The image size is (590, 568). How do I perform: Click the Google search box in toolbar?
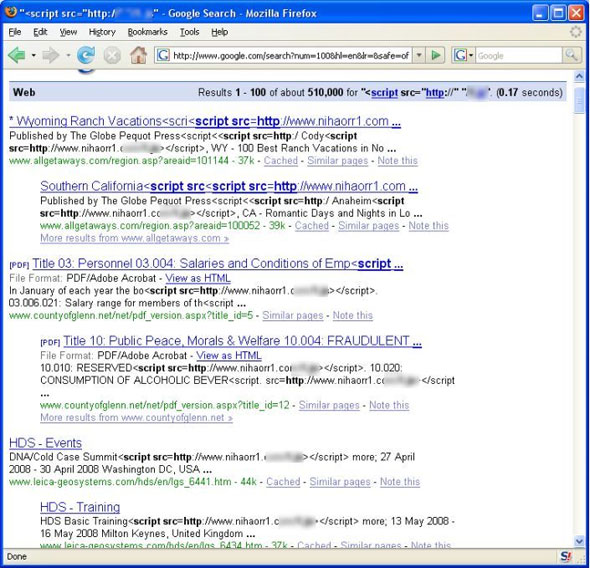[519, 56]
